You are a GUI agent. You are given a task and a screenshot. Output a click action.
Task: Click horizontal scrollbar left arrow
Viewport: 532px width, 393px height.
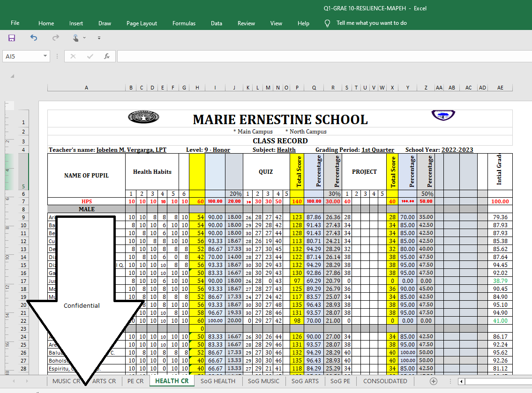coord(461,381)
